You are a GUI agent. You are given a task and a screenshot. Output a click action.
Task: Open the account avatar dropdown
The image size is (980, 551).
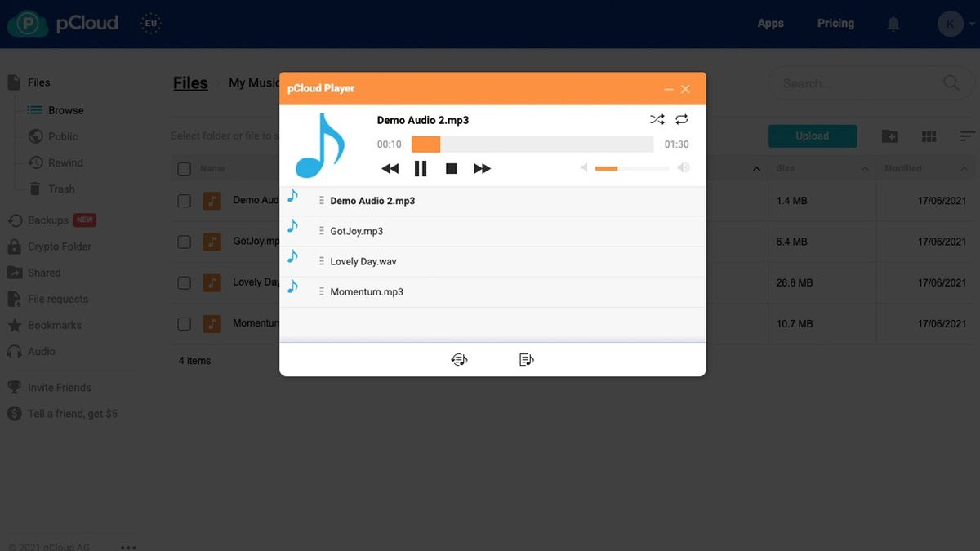pyautogui.click(x=950, y=23)
